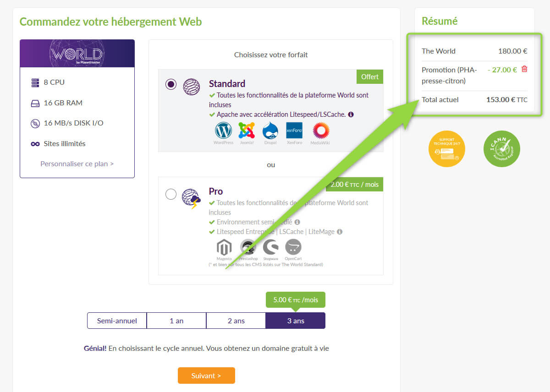The image size is (550, 392).
Task: Click the World by PlanetHoster banner
Action: click(77, 54)
